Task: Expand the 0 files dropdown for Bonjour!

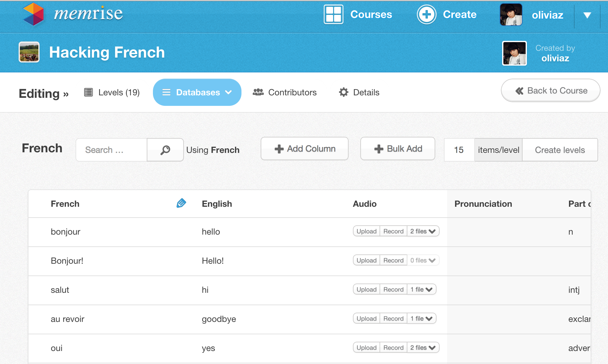Action: click(x=423, y=260)
